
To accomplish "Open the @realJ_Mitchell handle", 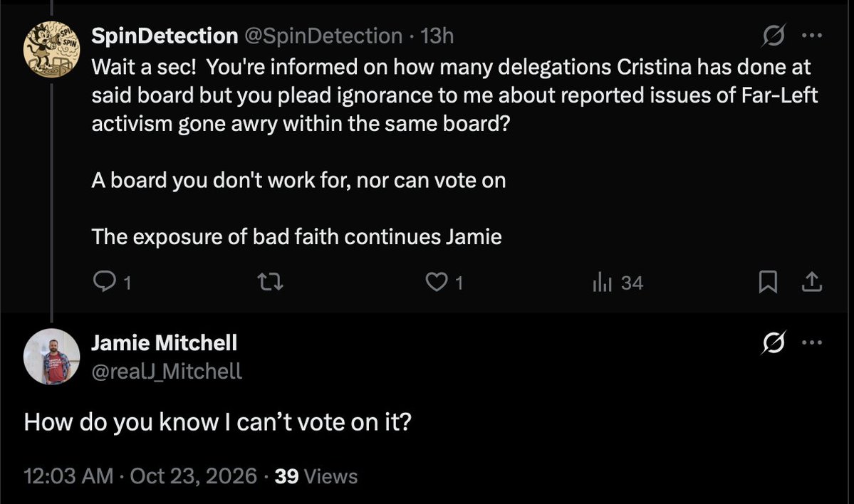I will (167, 371).
